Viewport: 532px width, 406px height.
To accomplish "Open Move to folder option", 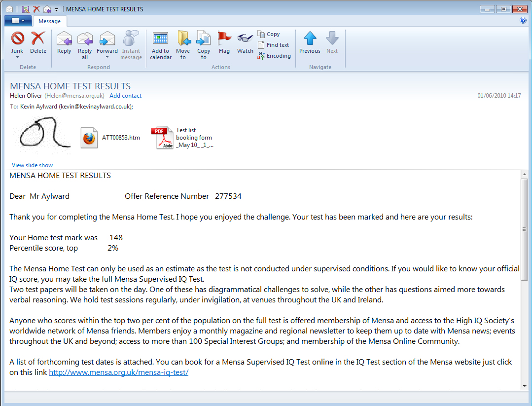I will [183, 45].
